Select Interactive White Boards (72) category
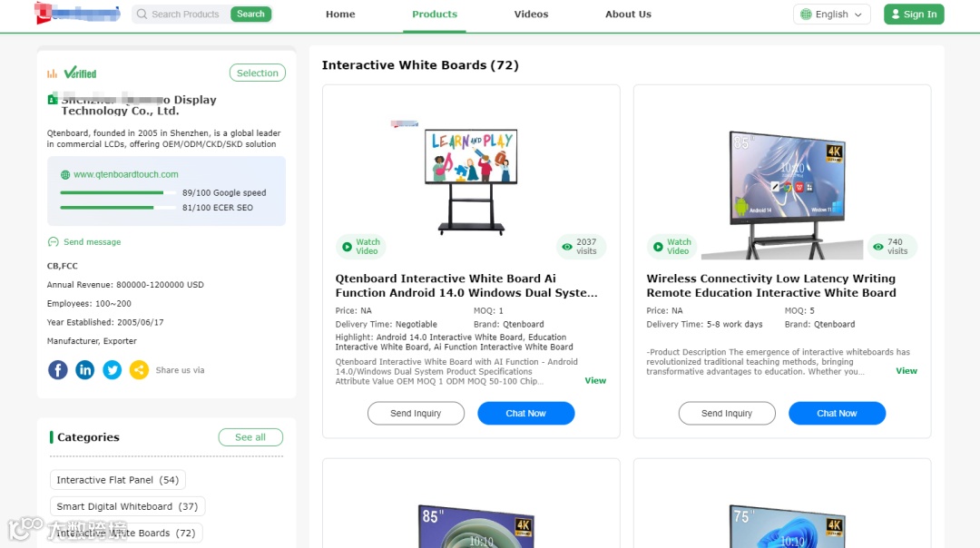Viewport: 980px width, 548px height. [125, 533]
